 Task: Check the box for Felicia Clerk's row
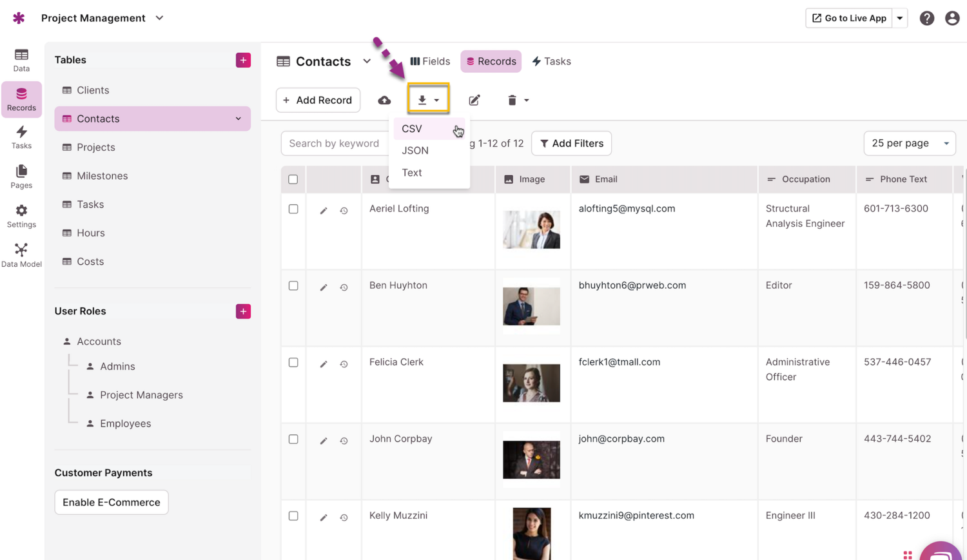(293, 363)
